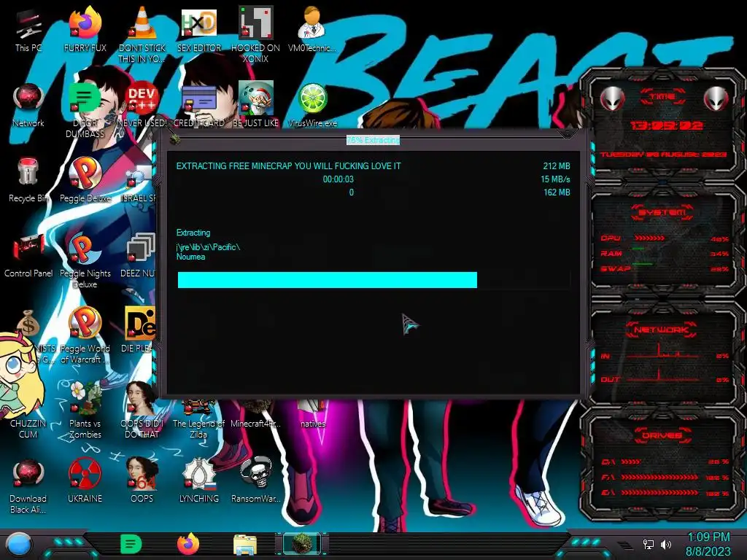
Task: Click the SYSTEM widget header
Action: coord(662,212)
